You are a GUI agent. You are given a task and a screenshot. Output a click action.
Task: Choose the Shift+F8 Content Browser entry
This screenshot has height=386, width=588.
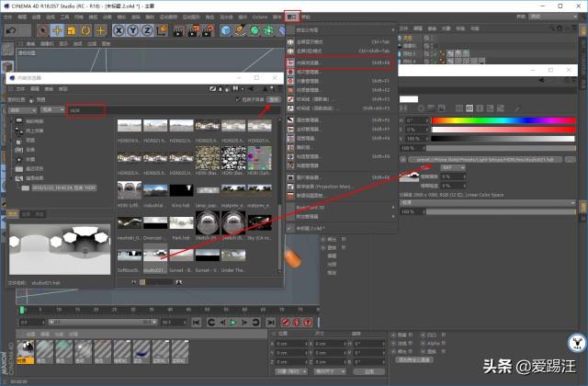(x=340, y=62)
